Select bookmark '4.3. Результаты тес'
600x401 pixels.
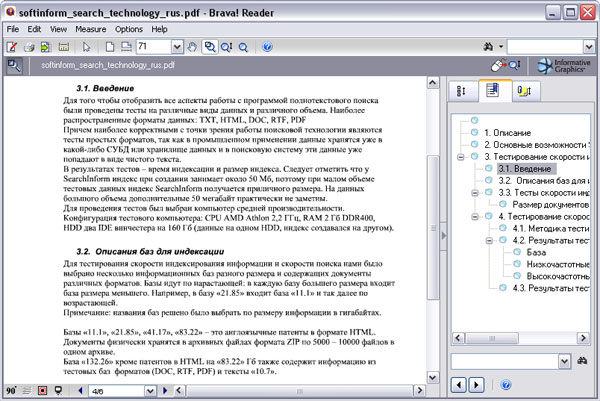tap(551, 288)
